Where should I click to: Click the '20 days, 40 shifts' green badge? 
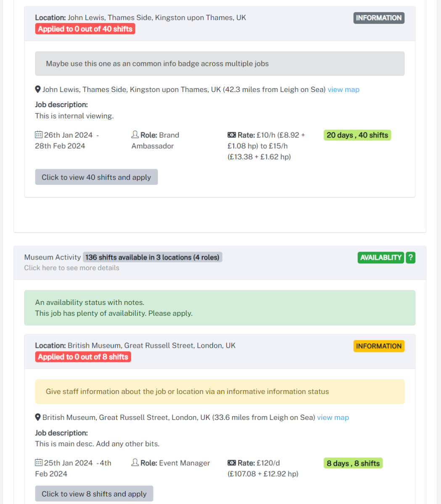pyautogui.click(x=357, y=135)
